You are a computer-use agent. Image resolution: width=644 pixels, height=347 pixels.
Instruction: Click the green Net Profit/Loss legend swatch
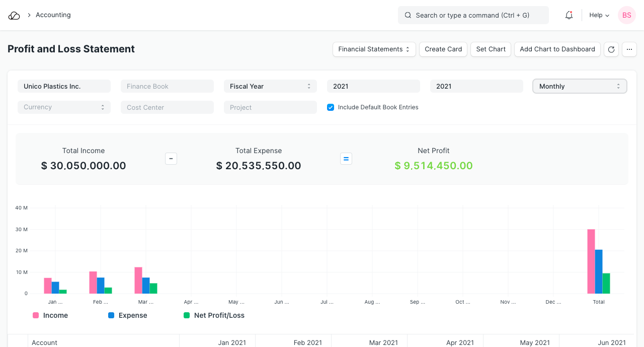pos(187,315)
